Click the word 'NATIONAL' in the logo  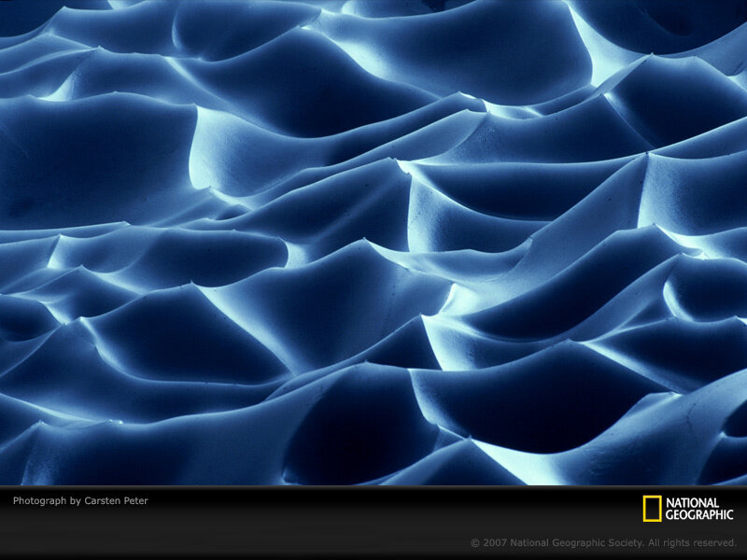692,503
